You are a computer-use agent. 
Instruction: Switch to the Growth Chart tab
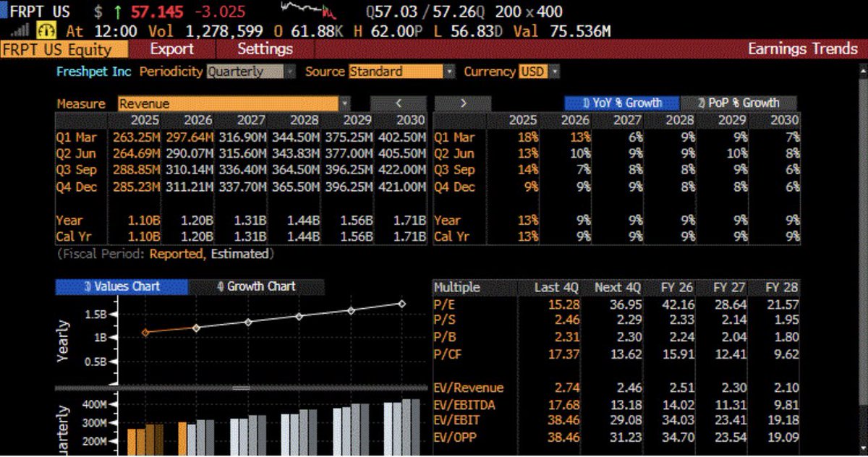pos(256,286)
